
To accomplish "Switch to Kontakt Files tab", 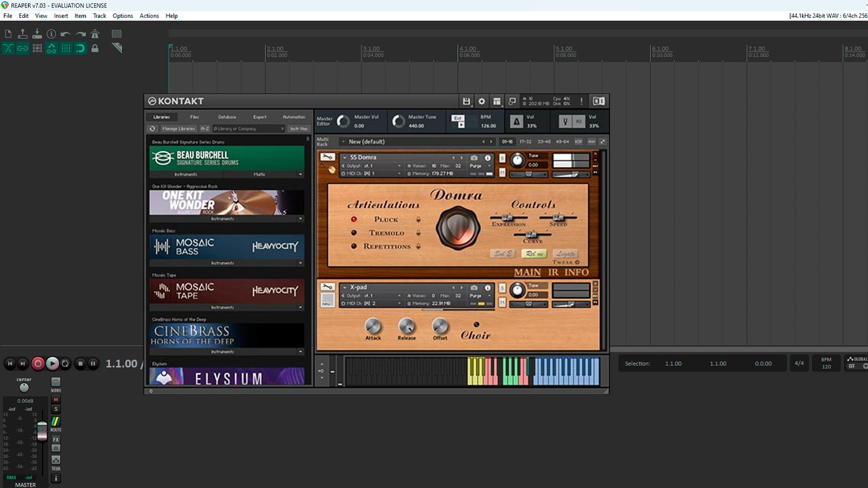I will pos(194,117).
